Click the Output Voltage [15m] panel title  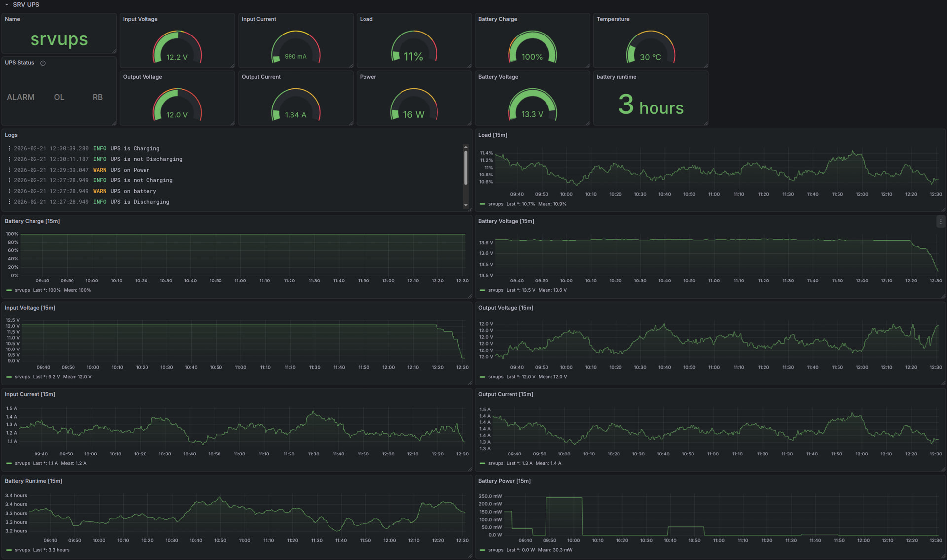point(506,308)
